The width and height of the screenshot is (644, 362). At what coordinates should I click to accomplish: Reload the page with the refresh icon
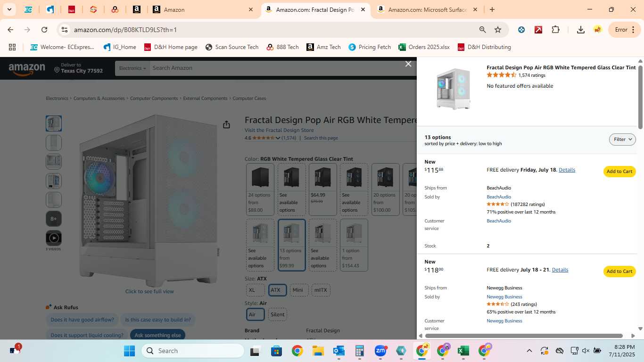click(44, 30)
